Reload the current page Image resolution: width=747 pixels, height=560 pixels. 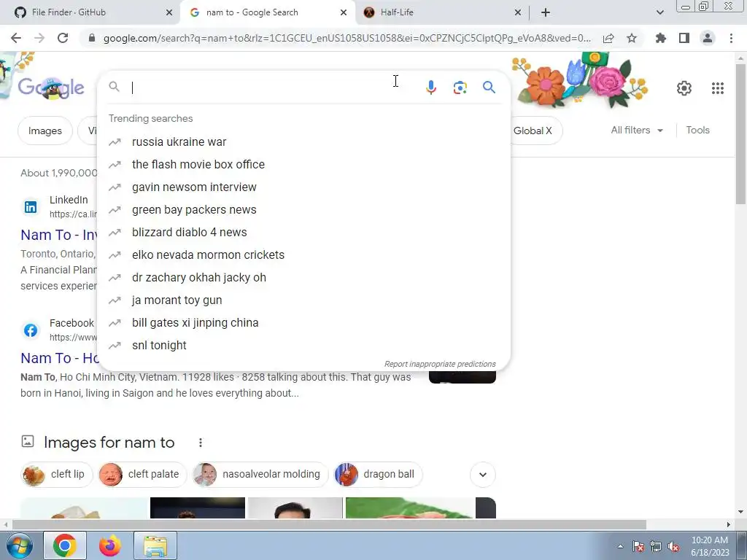[x=63, y=38]
